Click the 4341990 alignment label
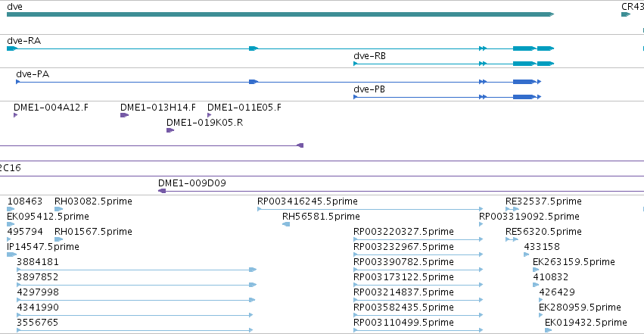This screenshot has width=644, height=334. click(x=38, y=307)
